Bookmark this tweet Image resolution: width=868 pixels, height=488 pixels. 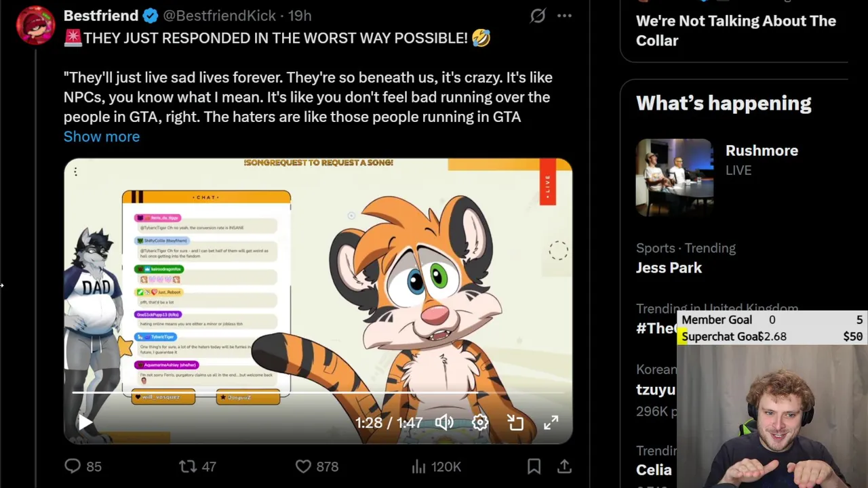pyautogui.click(x=534, y=466)
